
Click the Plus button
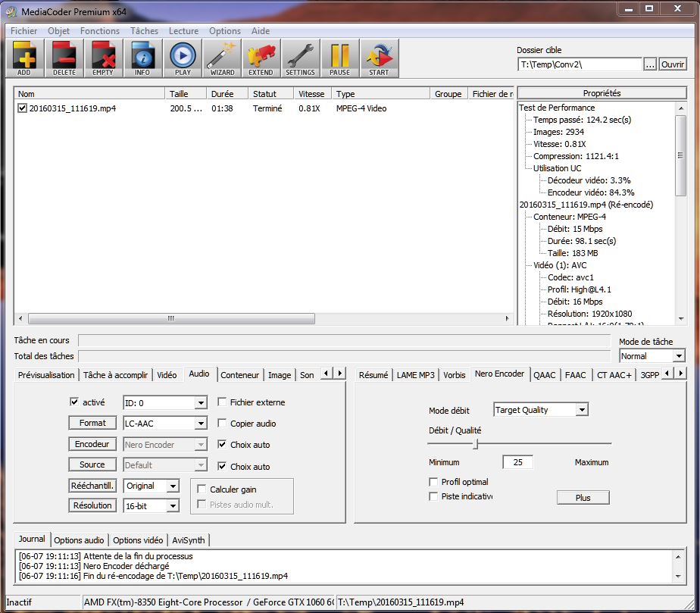(583, 497)
